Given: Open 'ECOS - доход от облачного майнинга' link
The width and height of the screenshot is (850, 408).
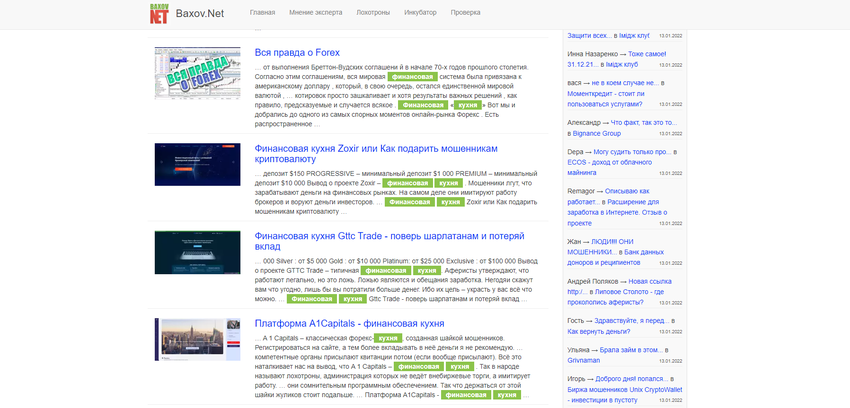Looking at the screenshot, I should click(x=610, y=167).
